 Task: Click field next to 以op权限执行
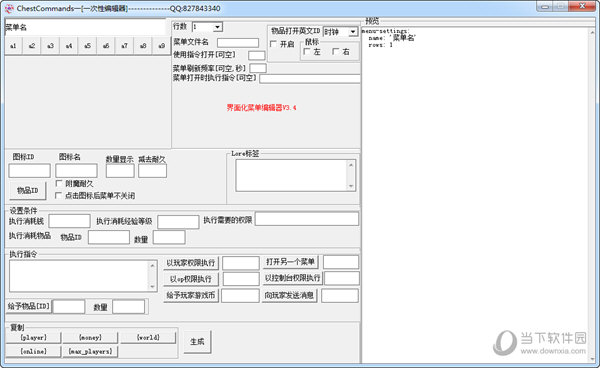point(241,279)
